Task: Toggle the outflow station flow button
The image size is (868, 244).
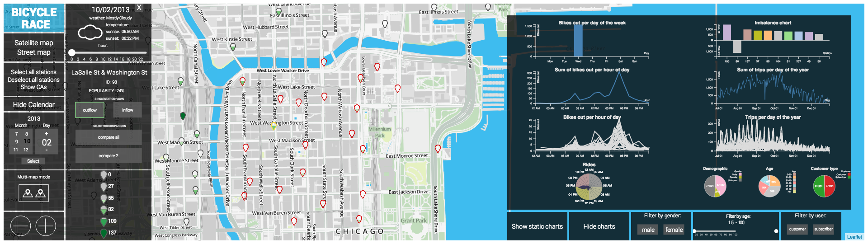Action: 90,110
